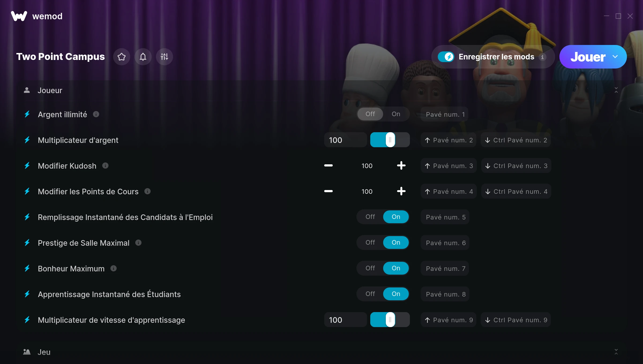Image resolution: width=643 pixels, height=364 pixels.
Task: Decrease Modifier les Points de Cours value
Action: [x=328, y=191]
